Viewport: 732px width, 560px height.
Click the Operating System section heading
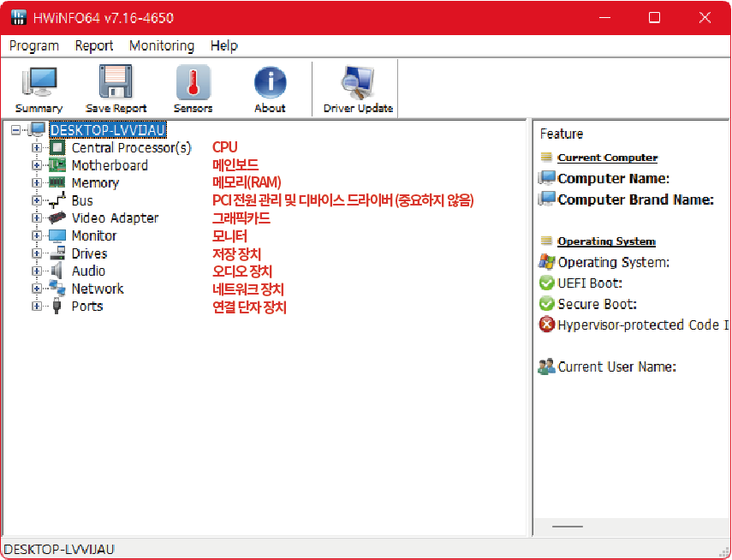(606, 241)
